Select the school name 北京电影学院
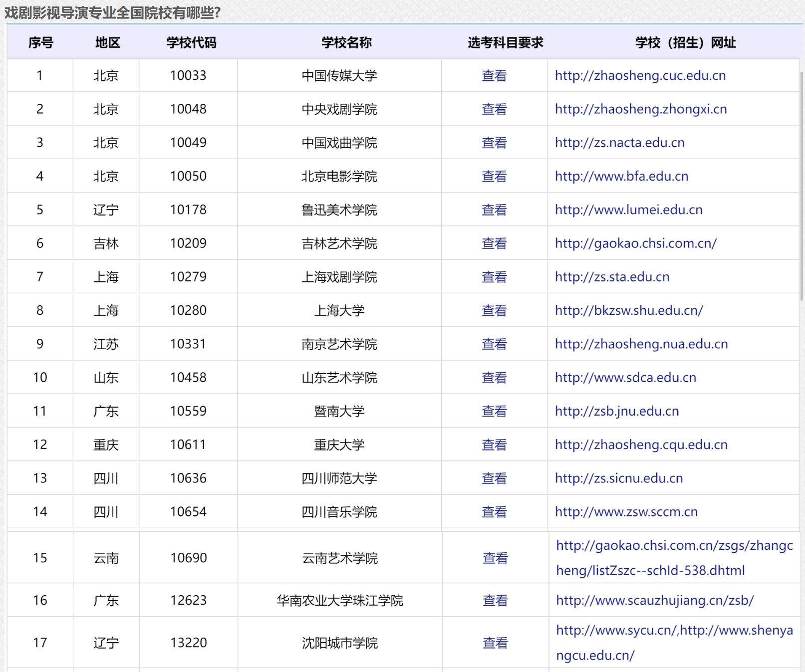Screen dimensions: 805x672 (339, 176)
